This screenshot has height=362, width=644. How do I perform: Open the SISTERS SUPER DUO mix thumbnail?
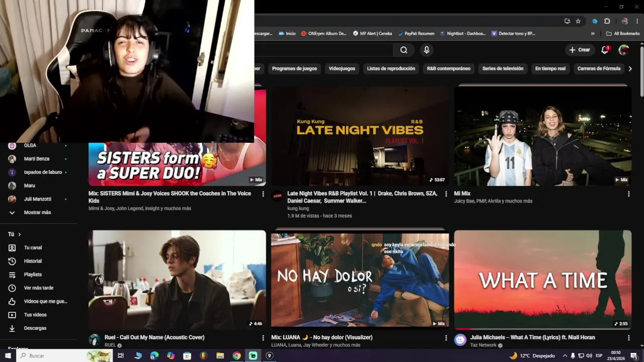click(177, 164)
